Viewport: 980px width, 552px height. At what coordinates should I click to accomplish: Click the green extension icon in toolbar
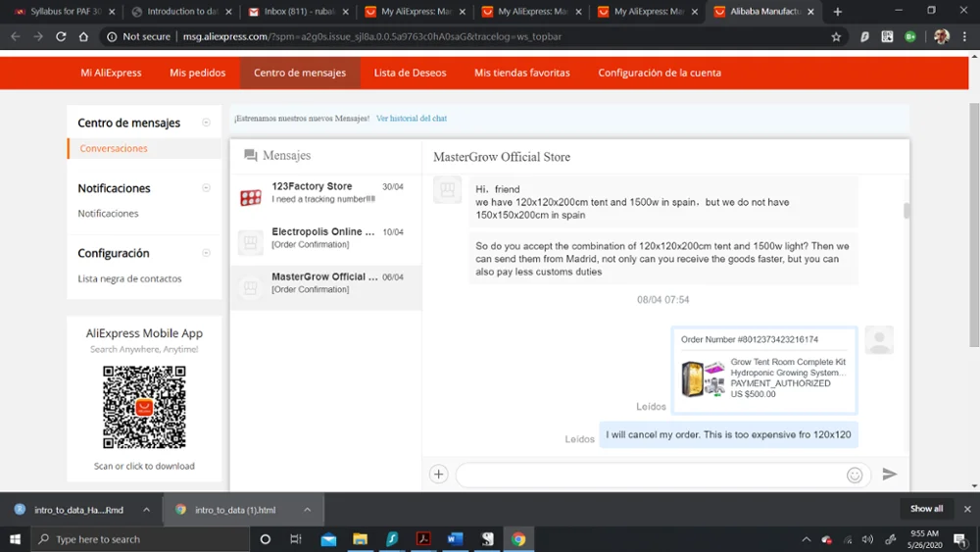pos(910,37)
